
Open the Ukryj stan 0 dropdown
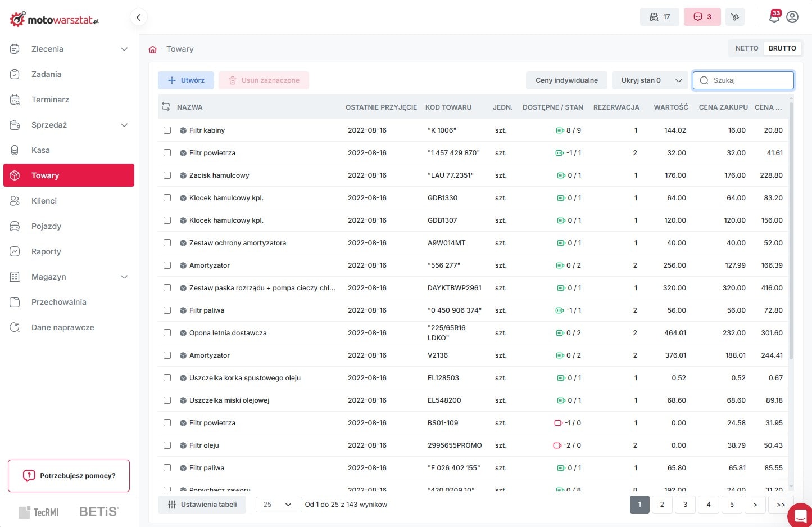coord(650,80)
